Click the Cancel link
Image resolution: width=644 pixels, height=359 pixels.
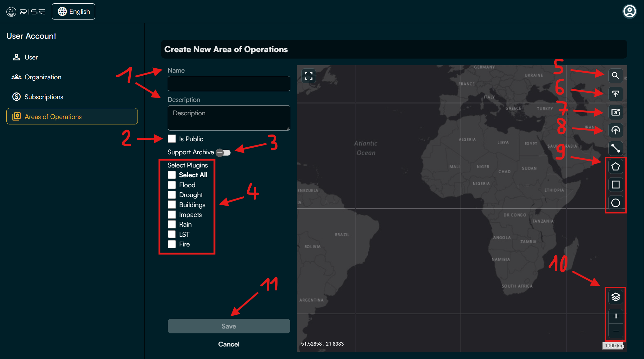pos(229,344)
